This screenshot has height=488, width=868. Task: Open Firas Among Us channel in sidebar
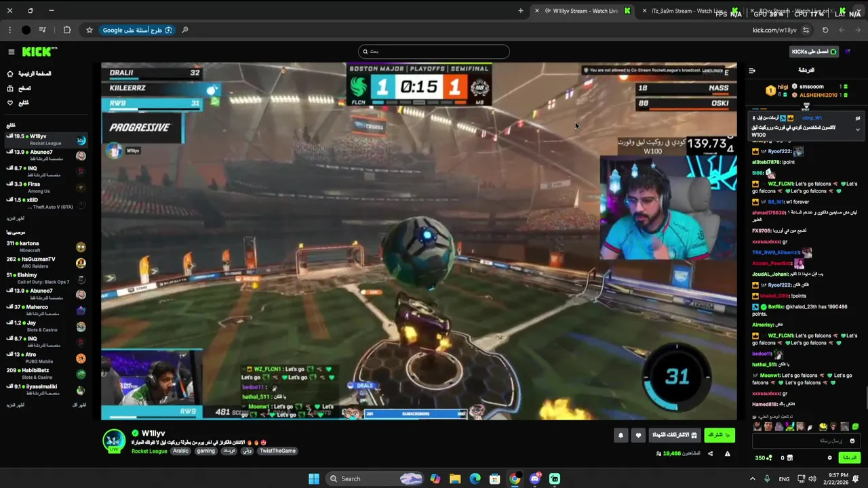[x=46, y=188]
